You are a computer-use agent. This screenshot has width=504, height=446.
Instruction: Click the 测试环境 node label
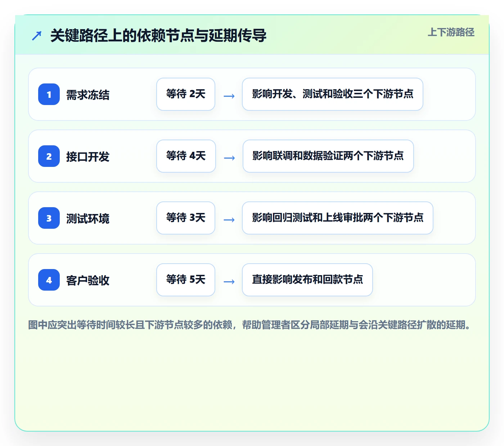[88, 219]
